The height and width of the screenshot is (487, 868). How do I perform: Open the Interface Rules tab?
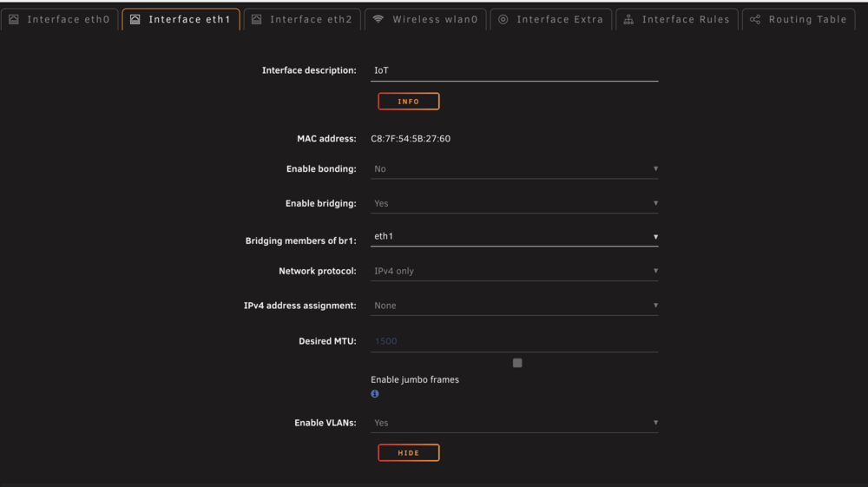[677, 19]
